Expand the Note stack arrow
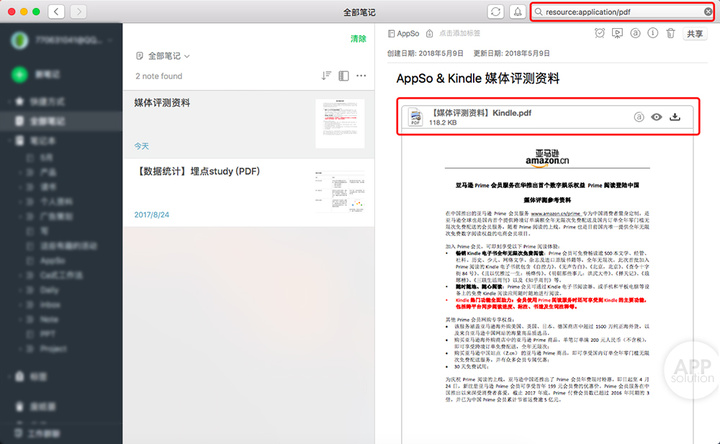The height and width of the screenshot is (444, 720). click(20, 319)
